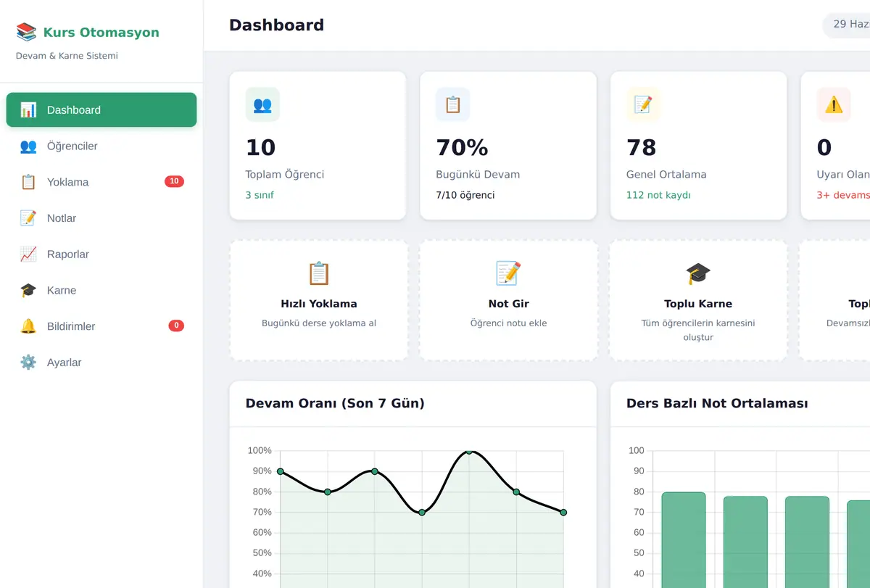Go to Öğrenciler in the sidebar
Screen dimensions: 870x588
(101, 146)
